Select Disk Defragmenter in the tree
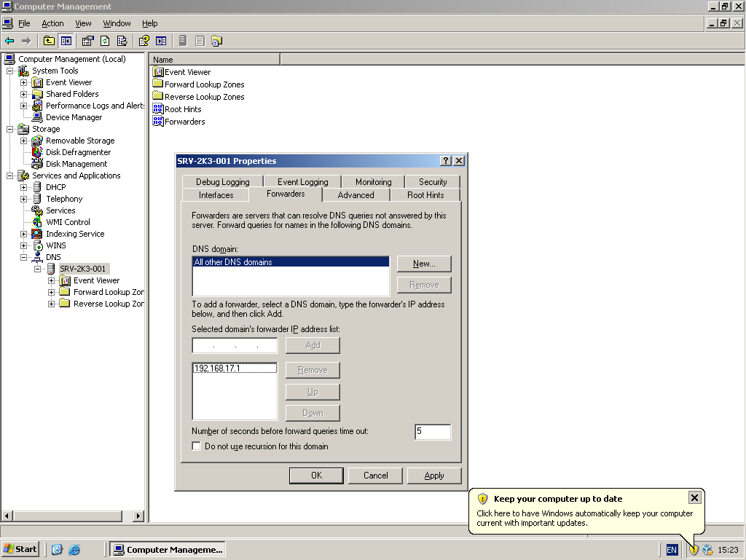 (78, 152)
